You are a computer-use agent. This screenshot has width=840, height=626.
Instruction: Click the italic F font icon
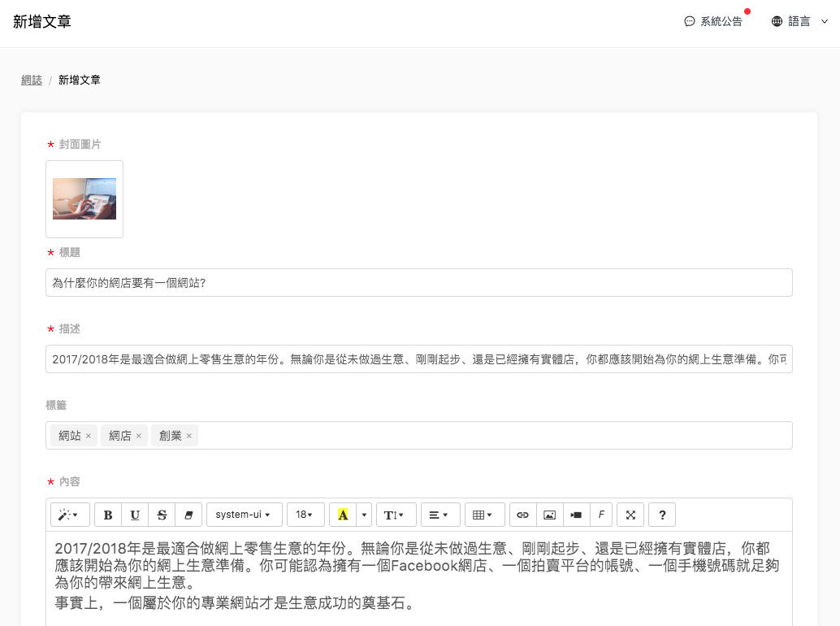pos(601,515)
